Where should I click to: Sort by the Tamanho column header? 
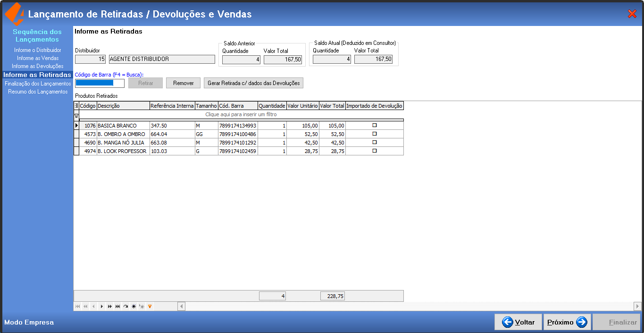coord(206,106)
